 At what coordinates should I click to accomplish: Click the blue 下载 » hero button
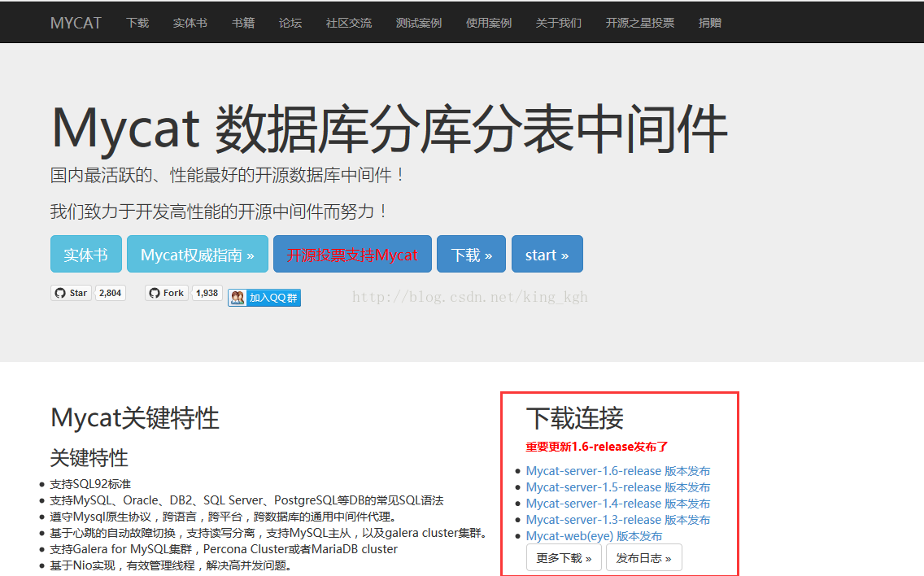click(x=472, y=254)
